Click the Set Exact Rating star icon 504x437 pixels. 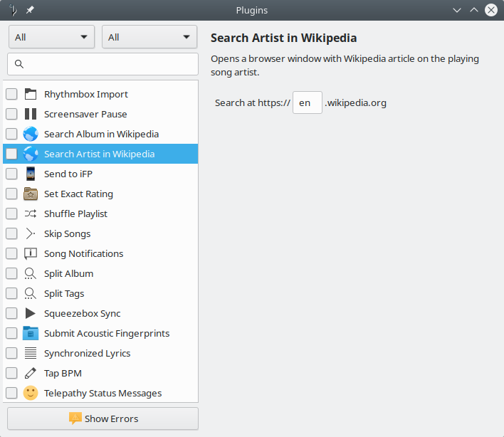point(31,194)
